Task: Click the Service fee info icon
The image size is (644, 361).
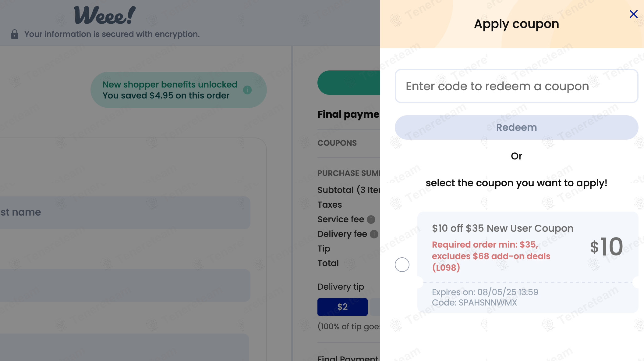Action: (x=371, y=220)
